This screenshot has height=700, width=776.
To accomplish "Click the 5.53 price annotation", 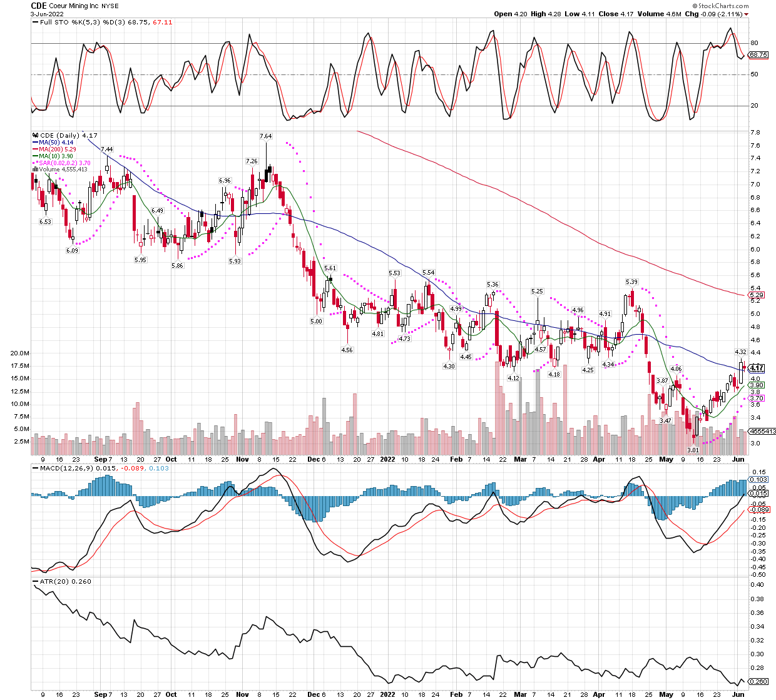I will coord(394,273).
